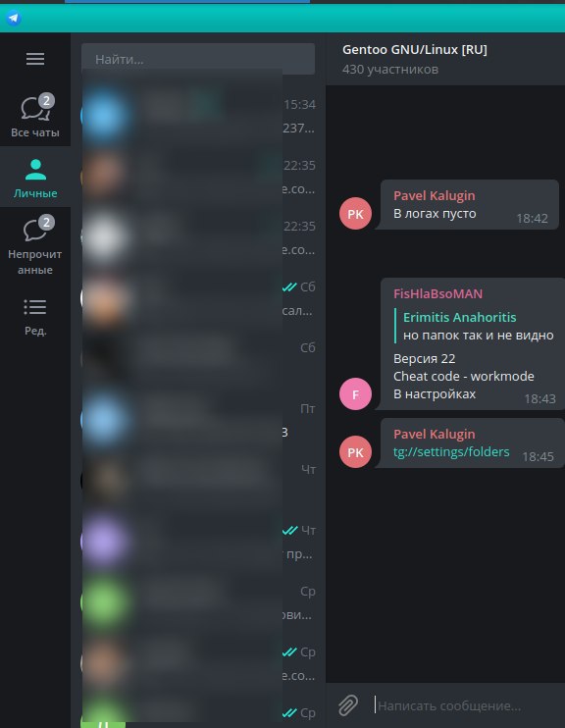Screen dimensions: 565x728
Task: Focus the Найти search field
Action: (198, 59)
